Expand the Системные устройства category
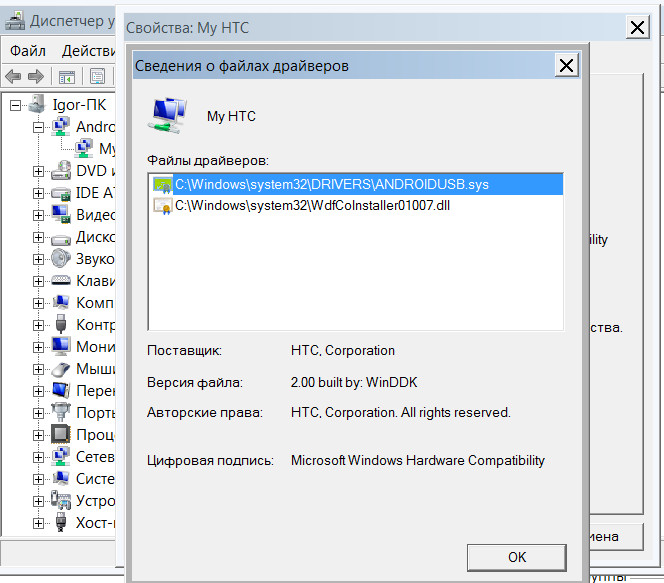The width and height of the screenshot is (664, 583). click(x=38, y=479)
